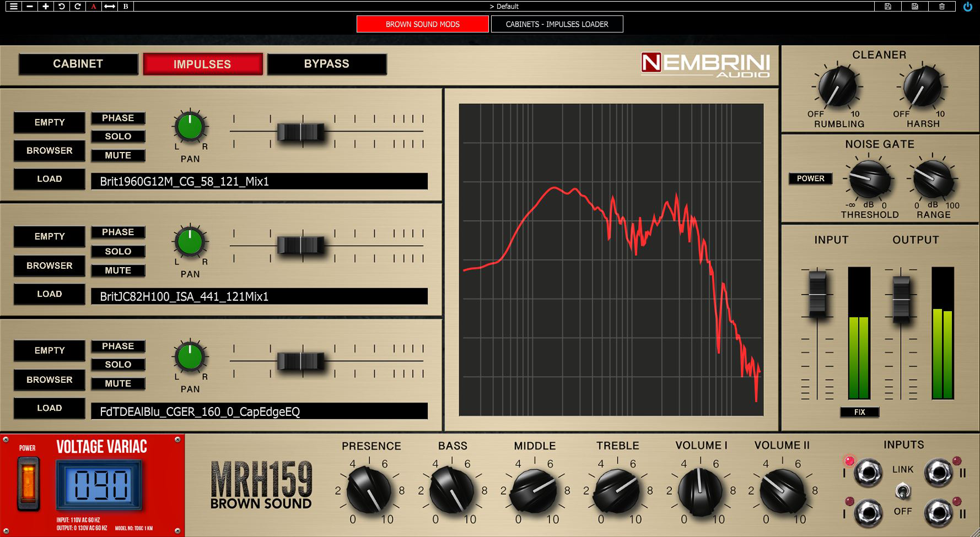Click the level fader of Brit1960G12M slot

(x=301, y=132)
